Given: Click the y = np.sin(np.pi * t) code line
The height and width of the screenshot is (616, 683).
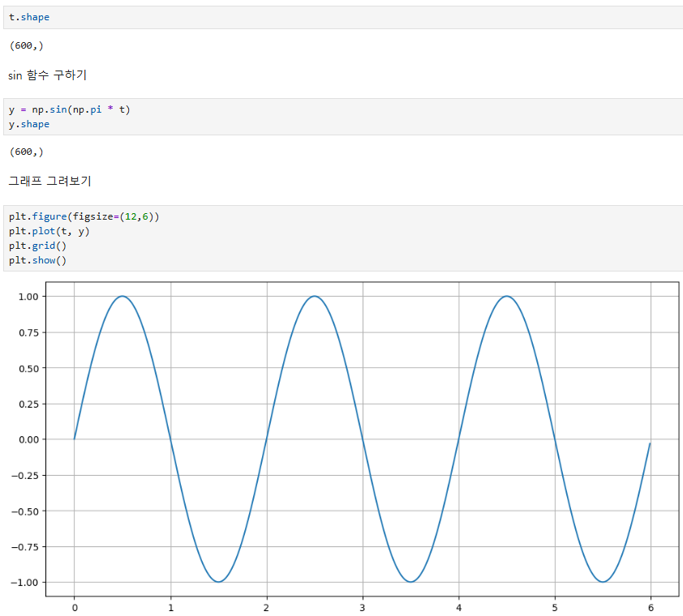Looking at the screenshot, I should click(69, 109).
